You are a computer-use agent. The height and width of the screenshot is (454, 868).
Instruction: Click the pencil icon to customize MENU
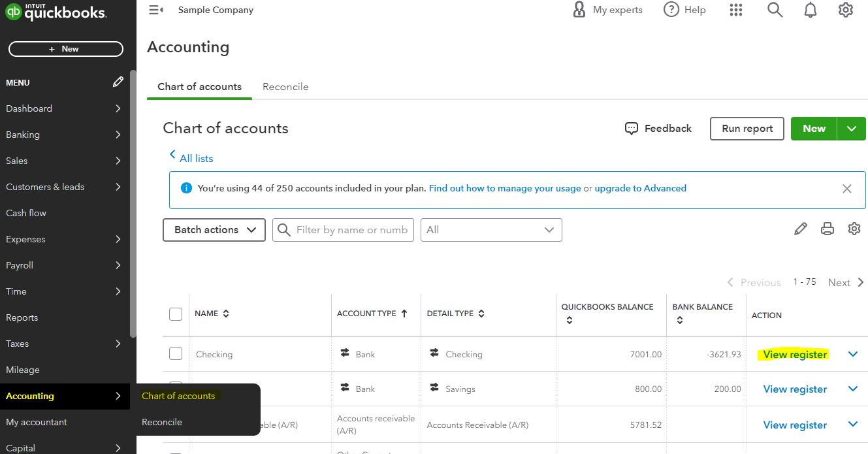pyautogui.click(x=118, y=82)
